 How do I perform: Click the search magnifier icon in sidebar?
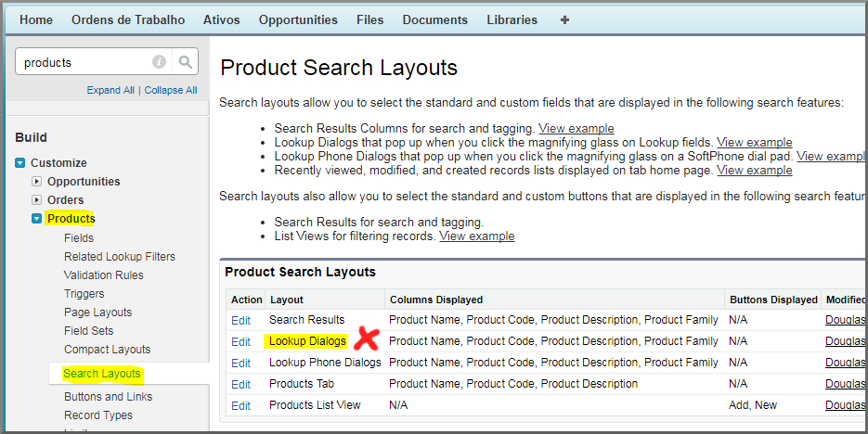coord(186,62)
